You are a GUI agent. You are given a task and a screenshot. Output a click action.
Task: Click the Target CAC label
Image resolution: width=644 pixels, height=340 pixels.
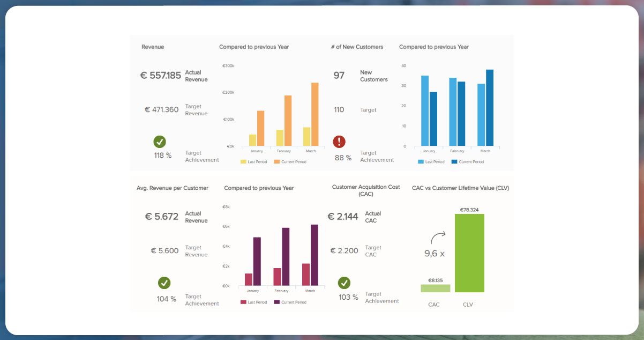point(373,251)
